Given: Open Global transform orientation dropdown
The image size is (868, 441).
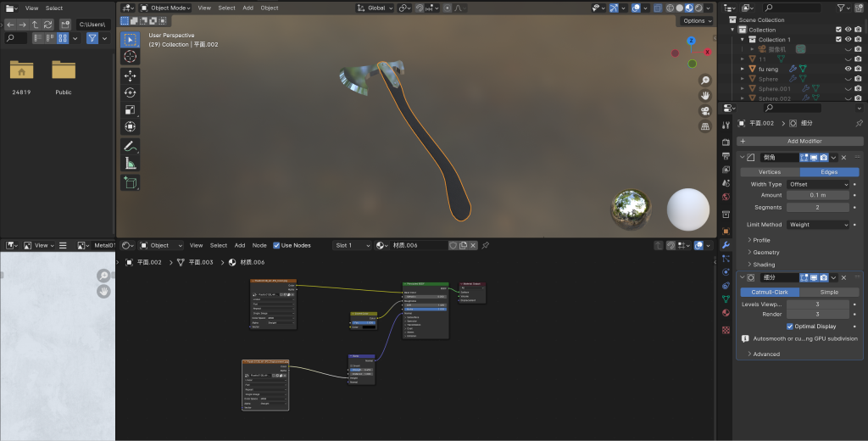Looking at the screenshot, I should (375, 8).
